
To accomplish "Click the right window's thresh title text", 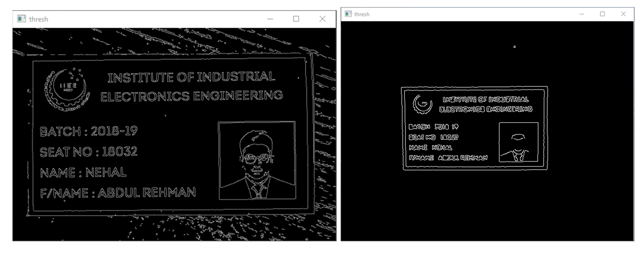I will (x=362, y=14).
